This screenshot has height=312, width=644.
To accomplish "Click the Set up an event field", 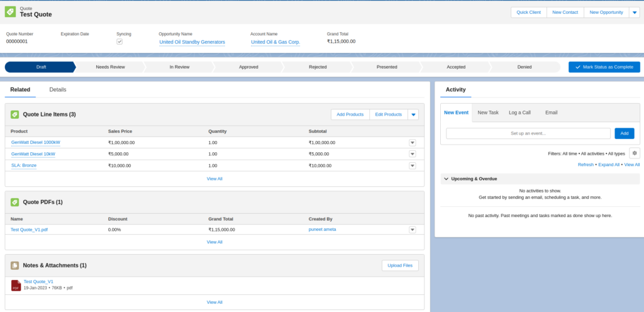I will pyautogui.click(x=528, y=133).
